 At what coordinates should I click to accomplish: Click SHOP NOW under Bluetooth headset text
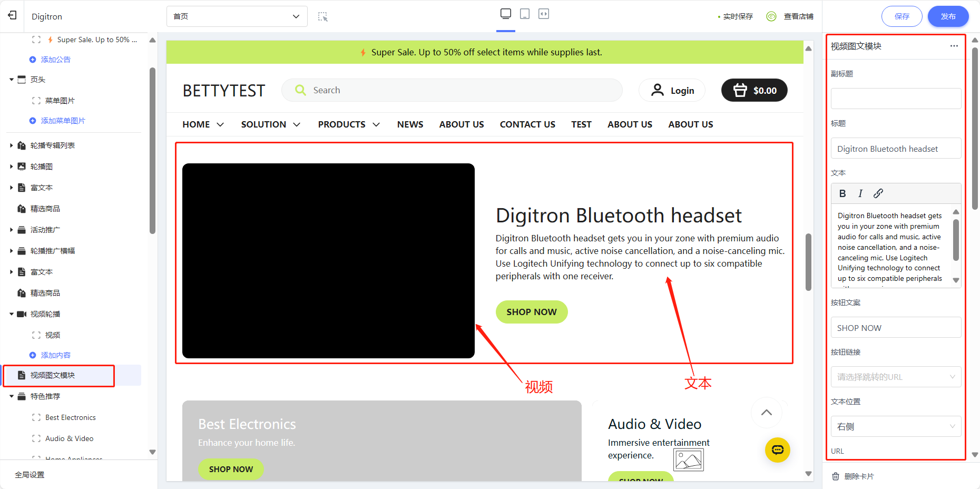[532, 312]
